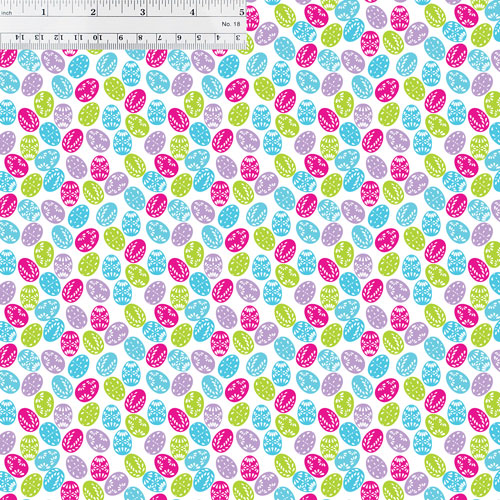Click the 2 inch mark number

click(93, 12)
